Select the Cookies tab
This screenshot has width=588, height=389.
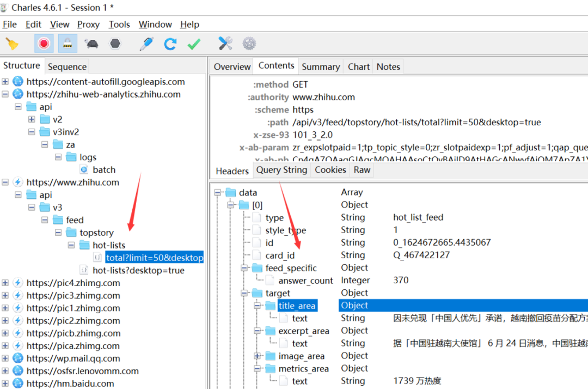tap(330, 170)
